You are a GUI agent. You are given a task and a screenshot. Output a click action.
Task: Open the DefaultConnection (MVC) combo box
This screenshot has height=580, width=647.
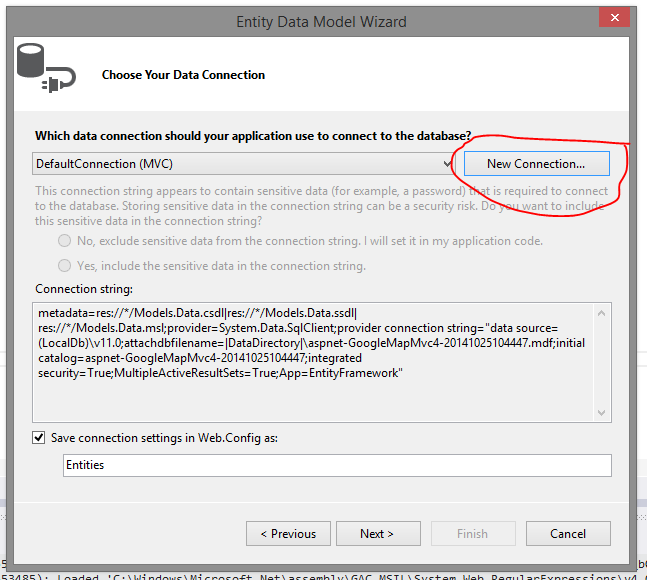click(243, 164)
